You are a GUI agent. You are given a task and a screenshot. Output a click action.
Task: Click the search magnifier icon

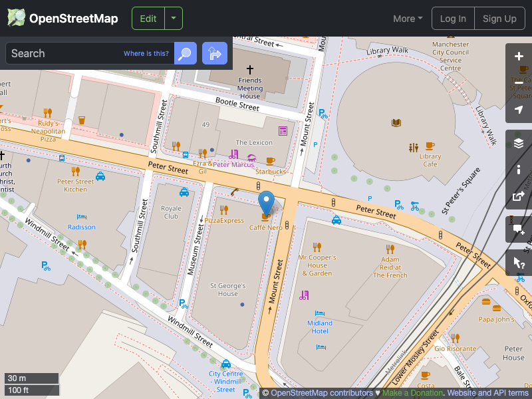pos(185,53)
